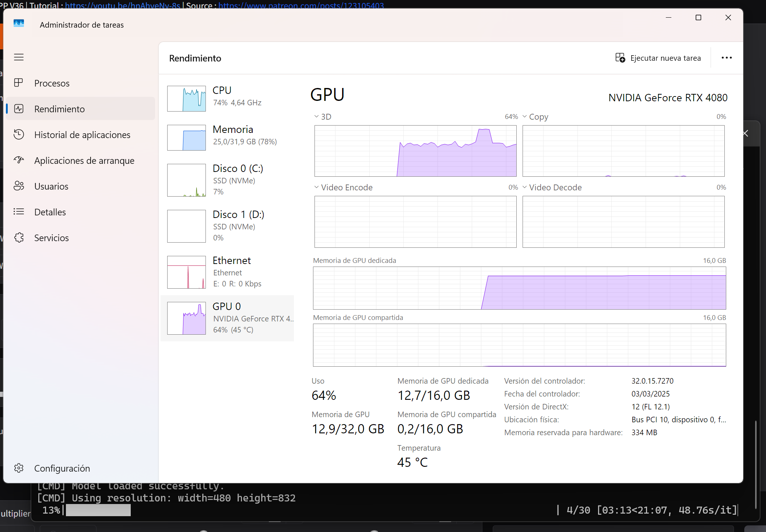The height and width of the screenshot is (532, 766).
Task: Open the Detalles list icon
Action: pyautogui.click(x=19, y=212)
